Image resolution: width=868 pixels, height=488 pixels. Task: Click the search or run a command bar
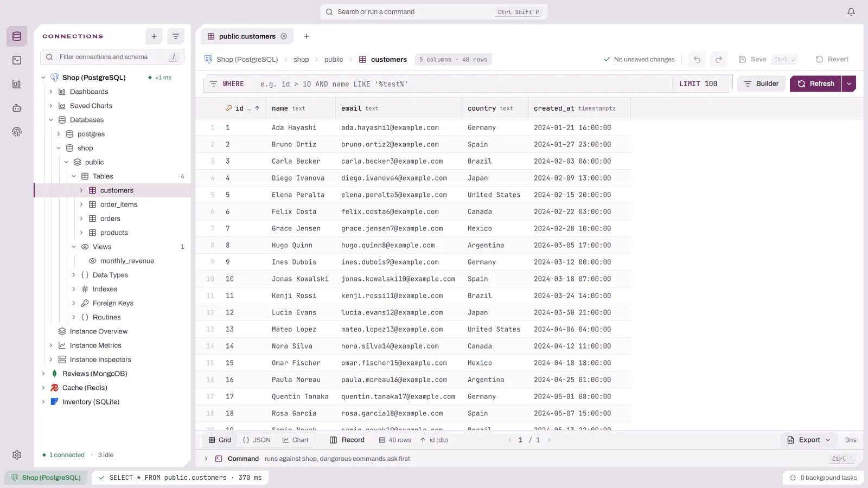point(434,12)
